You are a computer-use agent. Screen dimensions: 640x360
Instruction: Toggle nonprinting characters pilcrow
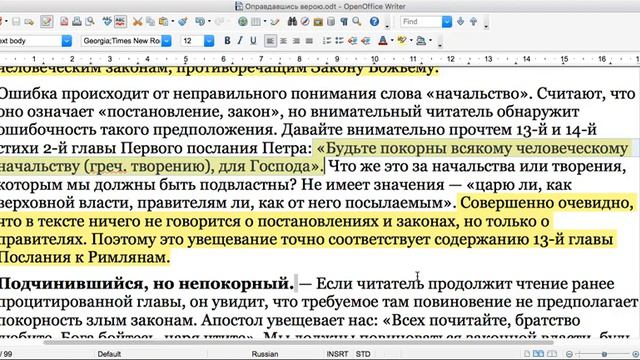click(x=344, y=22)
